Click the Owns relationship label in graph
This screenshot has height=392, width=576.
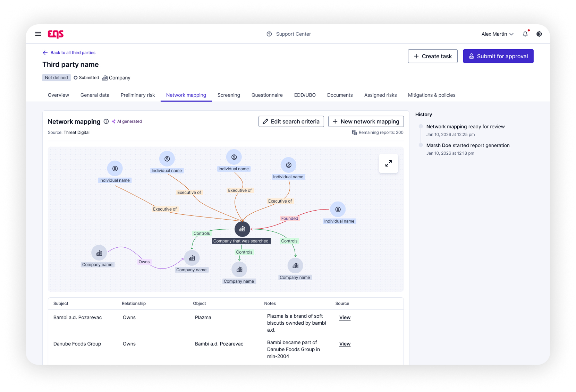coord(144,262)
